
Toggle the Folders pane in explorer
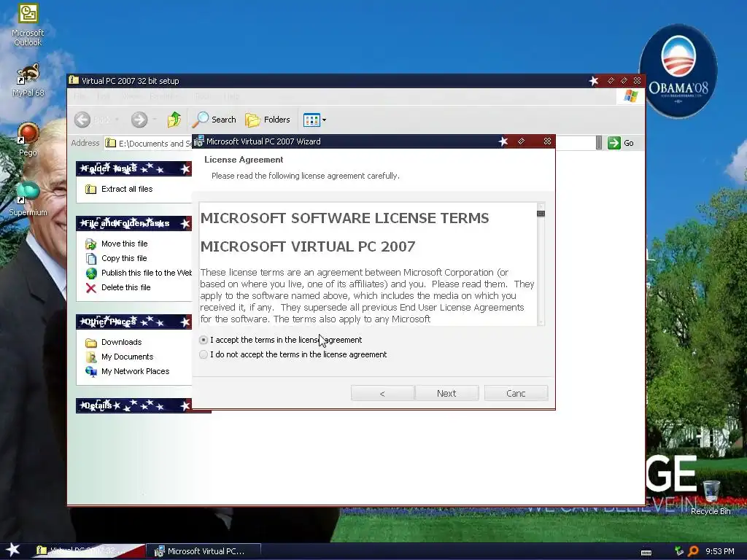click(268, 120)
